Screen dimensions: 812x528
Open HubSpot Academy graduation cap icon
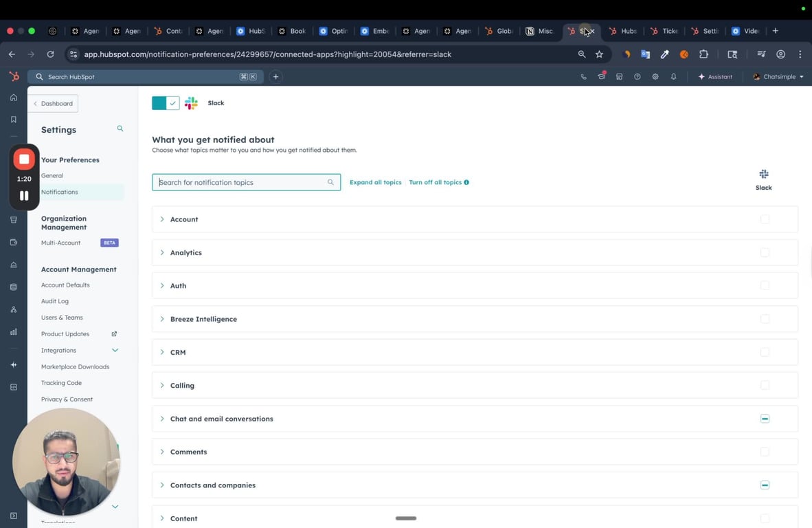tap(601, 77)
